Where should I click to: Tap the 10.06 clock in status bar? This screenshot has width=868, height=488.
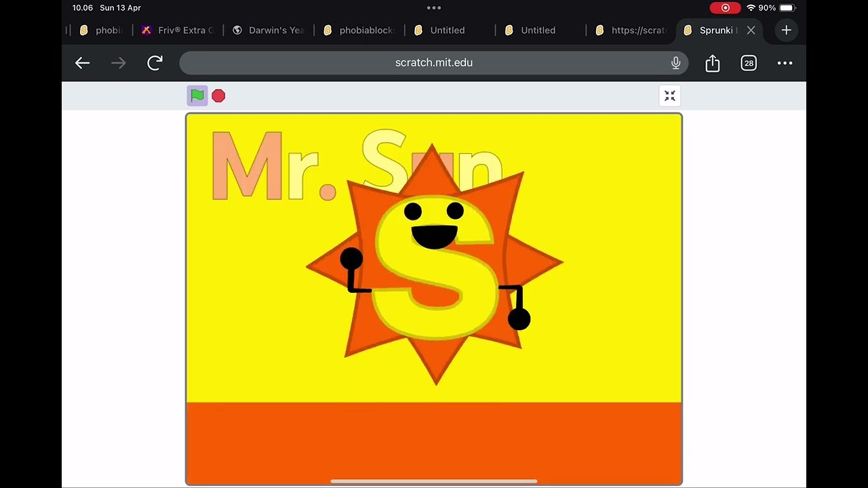coord(83,8)
